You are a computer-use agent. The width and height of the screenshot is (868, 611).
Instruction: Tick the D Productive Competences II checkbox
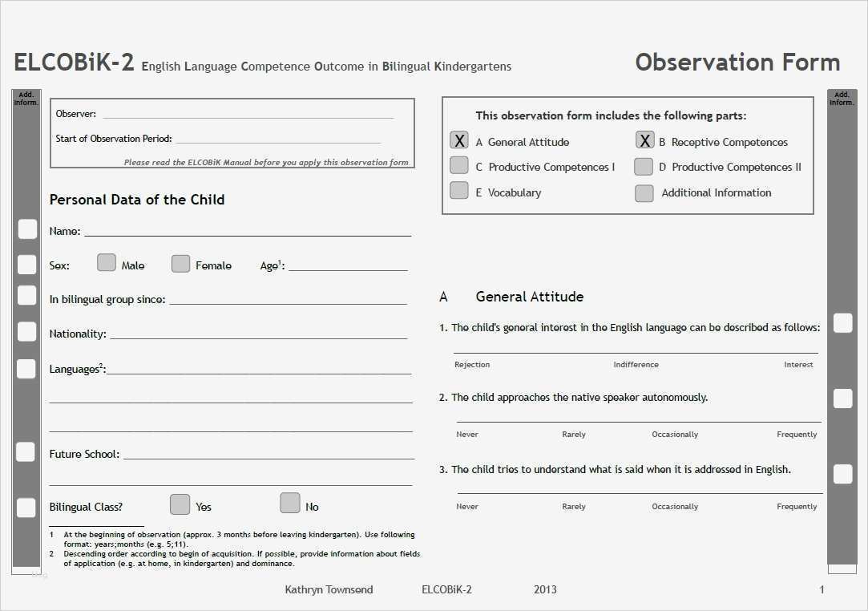(644, 166)
